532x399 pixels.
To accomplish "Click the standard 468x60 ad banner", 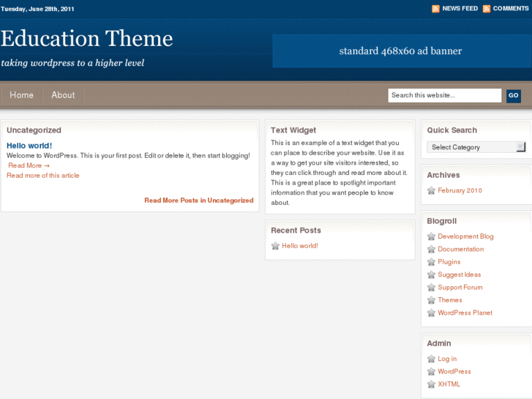I will (401, 51).
